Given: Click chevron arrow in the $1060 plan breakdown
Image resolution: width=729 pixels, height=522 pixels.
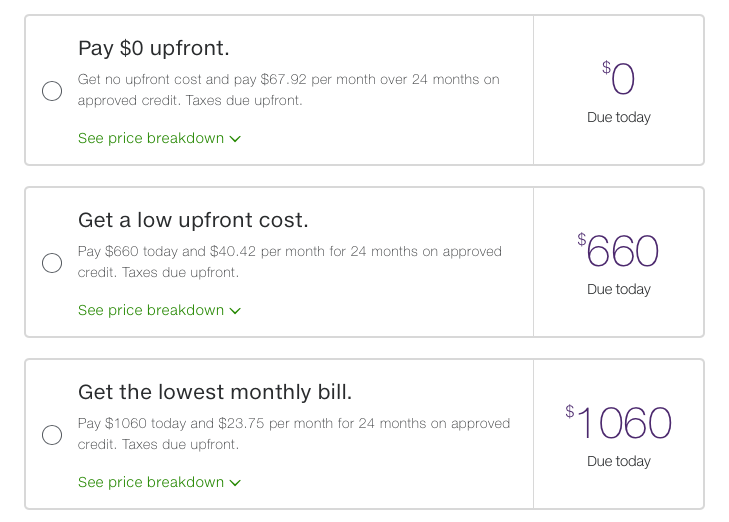Looking at the screenshot, I should click(235, 483).
